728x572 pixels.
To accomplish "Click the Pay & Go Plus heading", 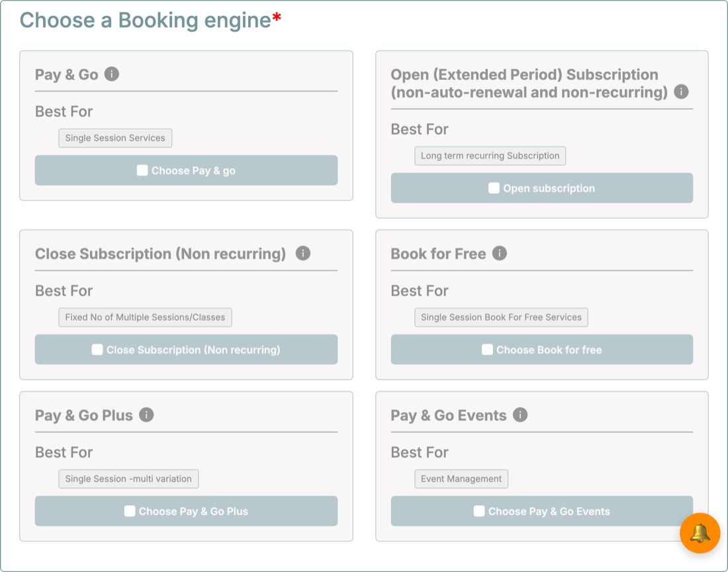I will click(x=83, y=416).
